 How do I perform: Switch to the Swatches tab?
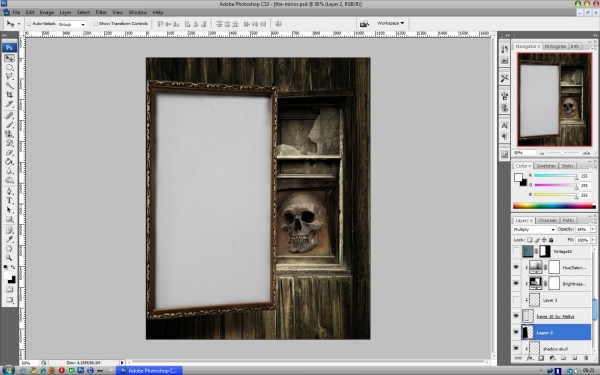click(x=546, y=166)
